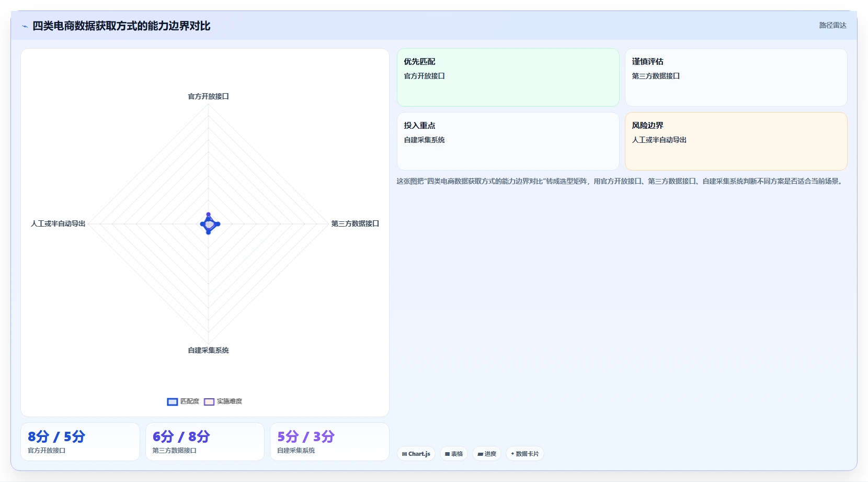Click the 进度 chip
Screen dimensions: 868x482
coord(487,454)
